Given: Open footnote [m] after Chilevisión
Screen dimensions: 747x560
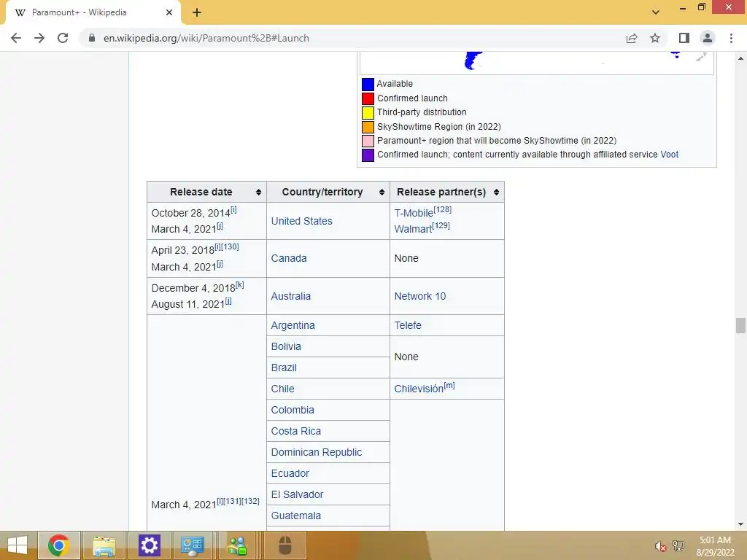Looking at the screenshot, I should (449, 386).
